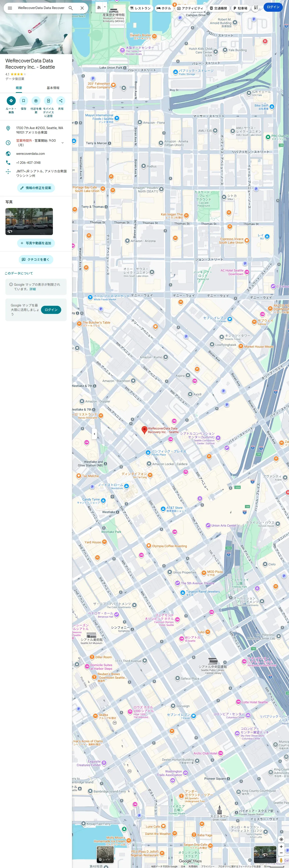
Task: Open the hamburger menu in search bar
Action: click(x=10, y=8)
